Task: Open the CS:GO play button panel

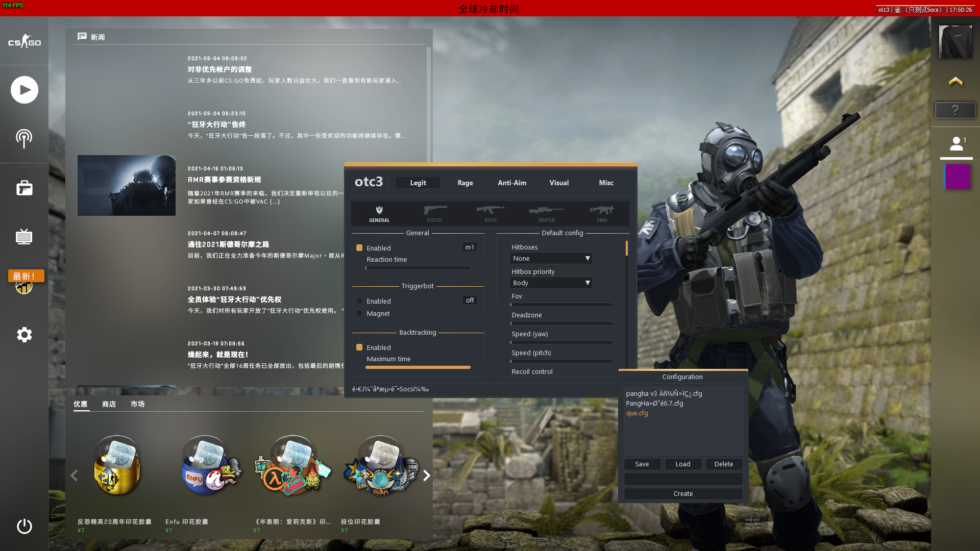Action: coord(24,89)
